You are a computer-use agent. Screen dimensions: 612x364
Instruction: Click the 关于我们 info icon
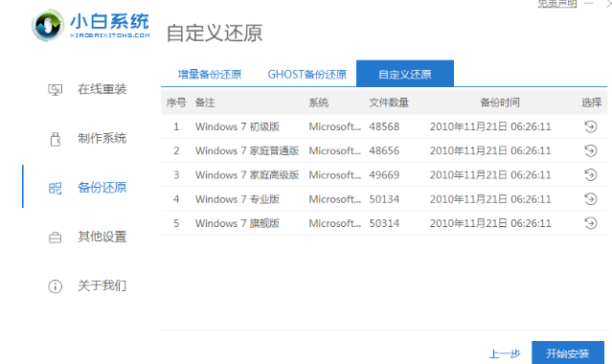click(x=55, y=286)
